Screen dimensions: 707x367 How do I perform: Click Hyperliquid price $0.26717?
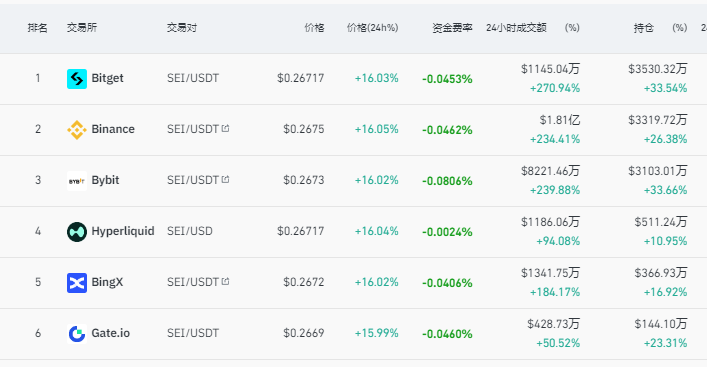301,231
